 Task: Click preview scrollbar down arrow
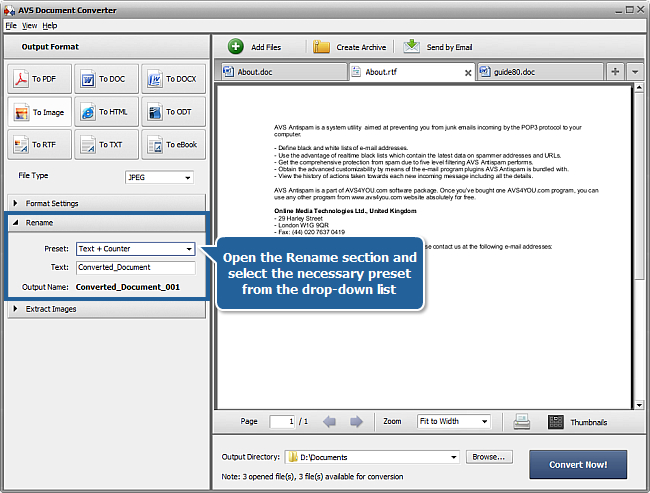click(x=639, y=405)
